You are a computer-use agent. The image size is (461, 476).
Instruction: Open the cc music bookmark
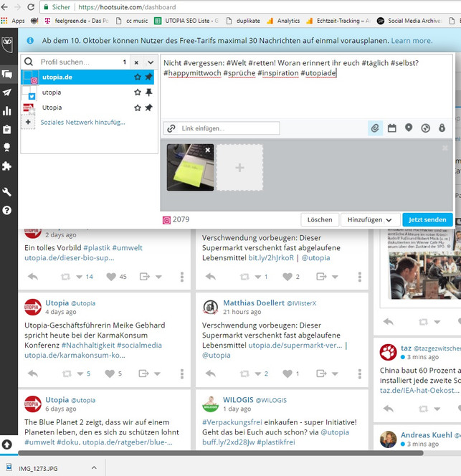pyautogui.click(x=132, y=21)
